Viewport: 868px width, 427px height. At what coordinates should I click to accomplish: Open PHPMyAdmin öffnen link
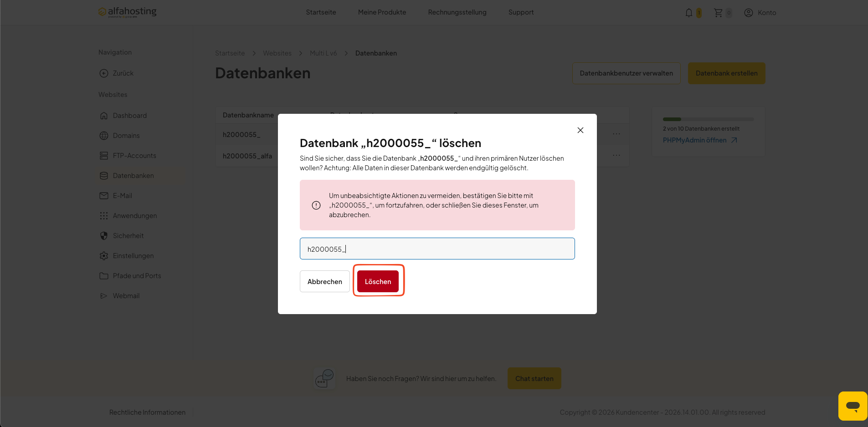pyautogui.click(x=694, y=140)
